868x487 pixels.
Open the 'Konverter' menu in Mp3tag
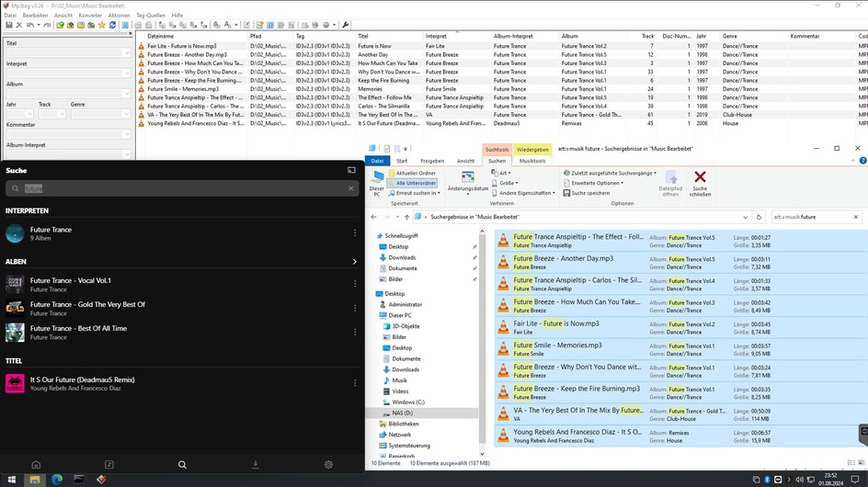pos(90,16)
